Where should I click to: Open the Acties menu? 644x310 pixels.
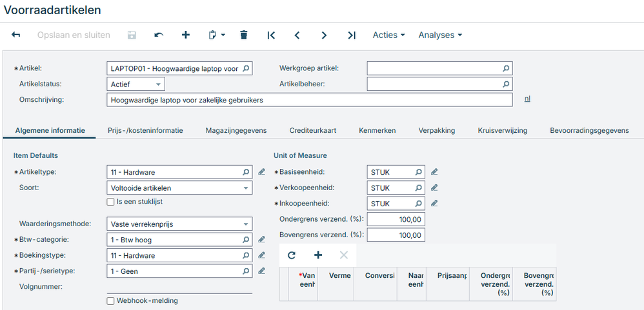(x=388, y=35)
